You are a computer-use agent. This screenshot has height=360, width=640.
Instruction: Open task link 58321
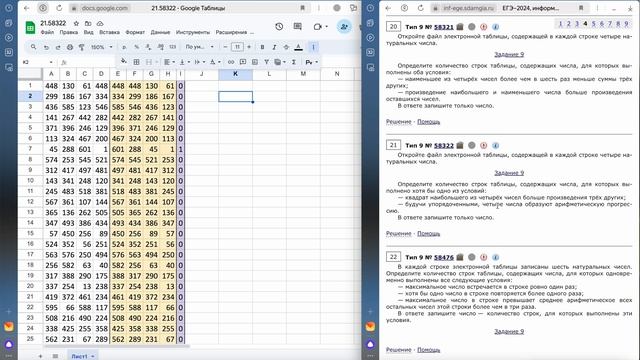444,27
